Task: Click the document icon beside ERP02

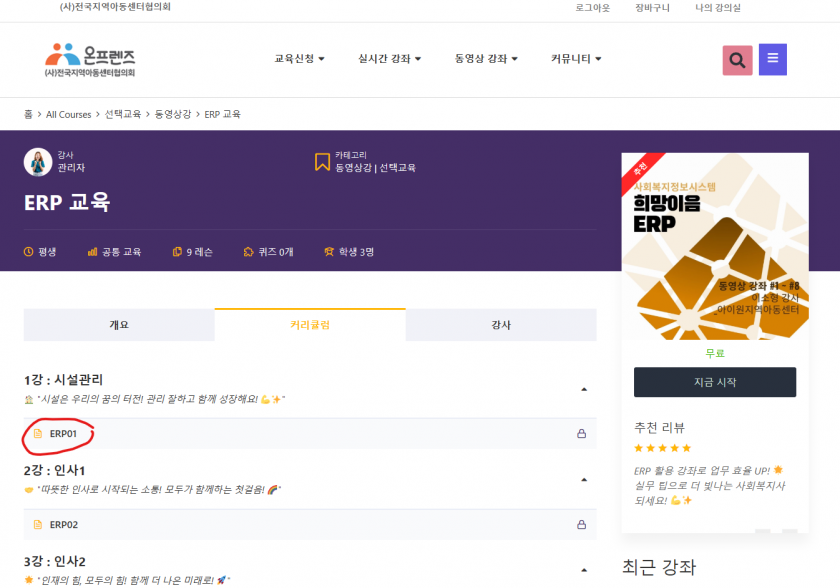Action: pyautogui.click(x=38, y=525)
